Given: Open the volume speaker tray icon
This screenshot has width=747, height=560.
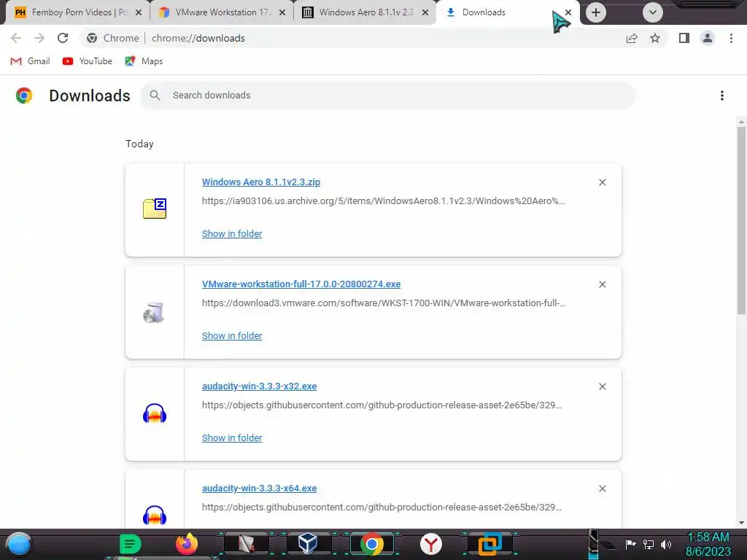Looking at the screenshot, I should (666, 544).
